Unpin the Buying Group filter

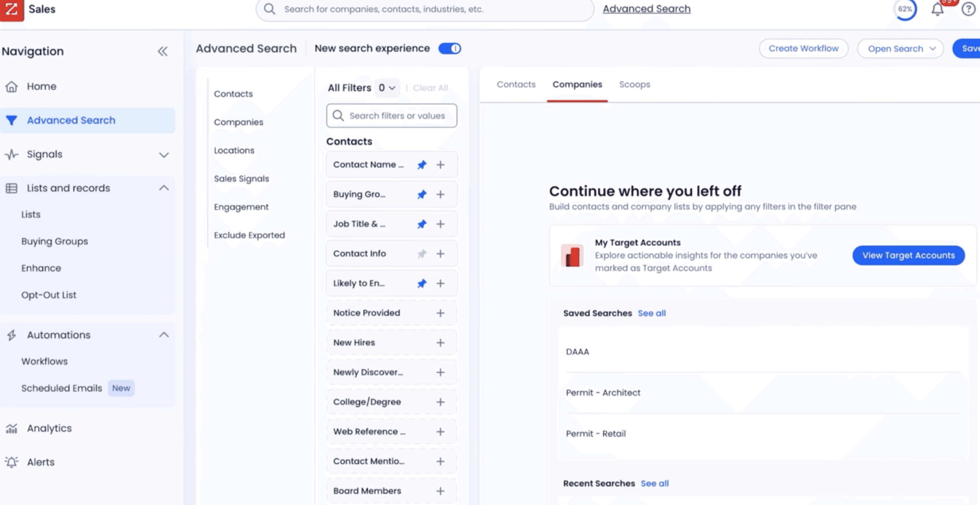tap(422, 195)
